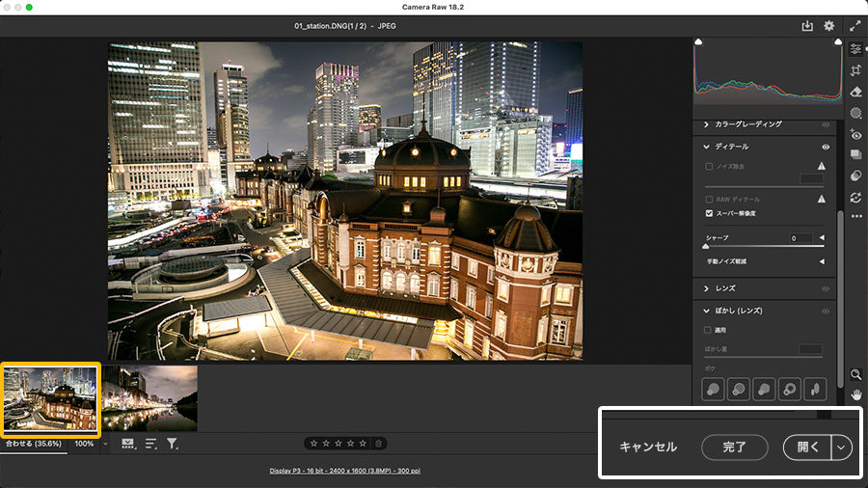This screenshot has height=488, width=868.
Task: Click the funnel filter icon
Action: click(x=173, y=444)
